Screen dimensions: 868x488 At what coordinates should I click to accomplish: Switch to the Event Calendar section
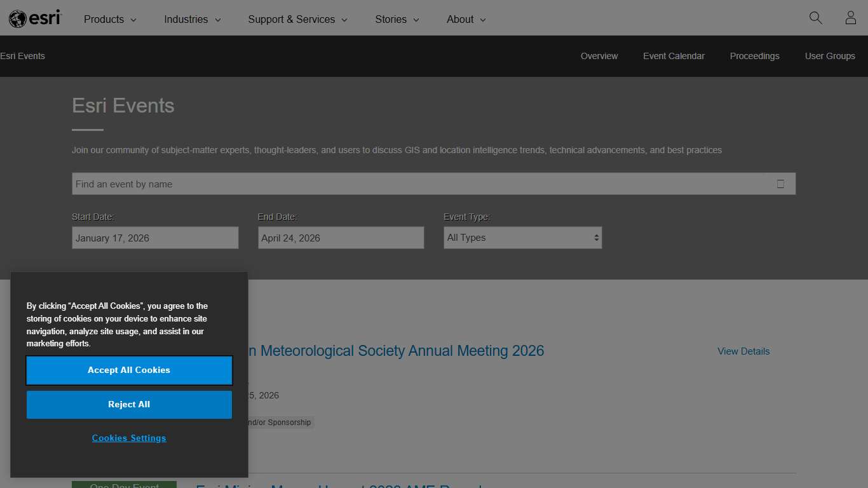point(674,56)
